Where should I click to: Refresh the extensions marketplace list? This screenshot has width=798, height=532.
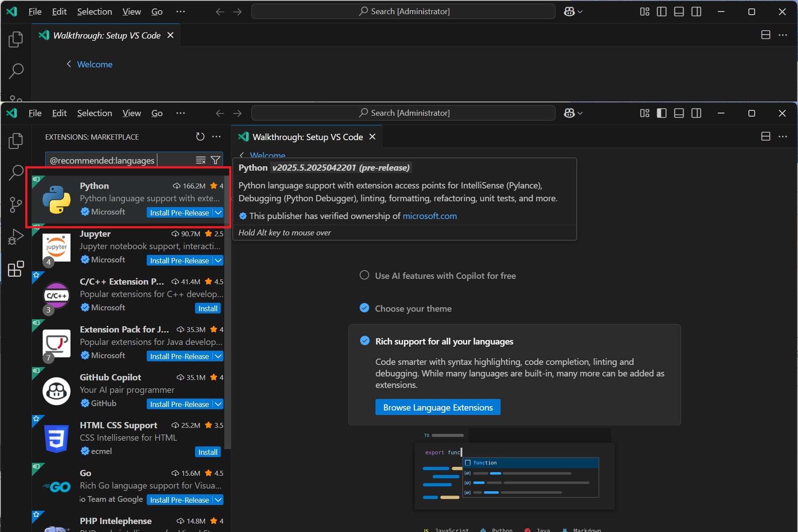pos(200,137)
